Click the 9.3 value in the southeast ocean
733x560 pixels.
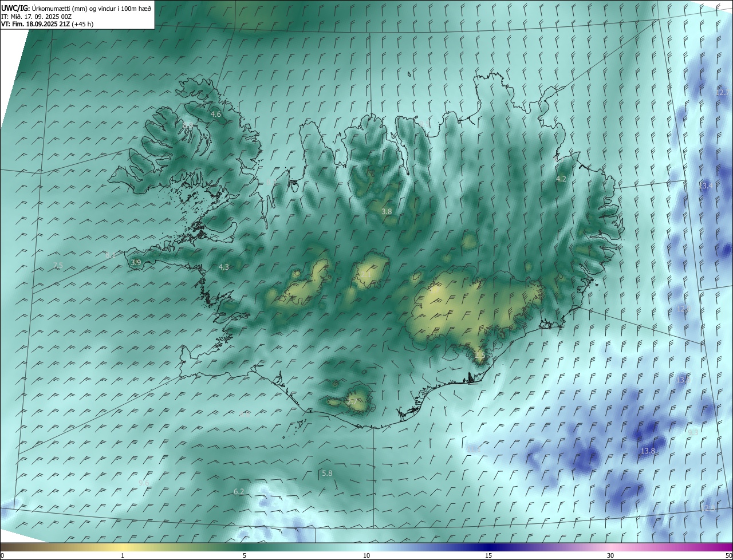tap(693, 432)
